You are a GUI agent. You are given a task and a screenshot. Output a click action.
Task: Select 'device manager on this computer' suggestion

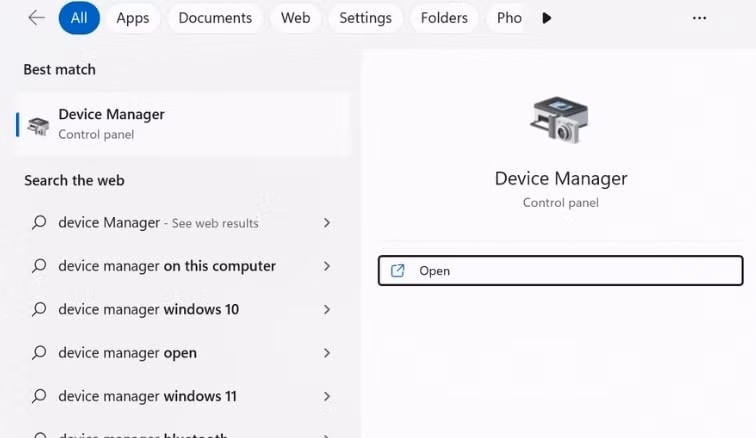(182, 266)
